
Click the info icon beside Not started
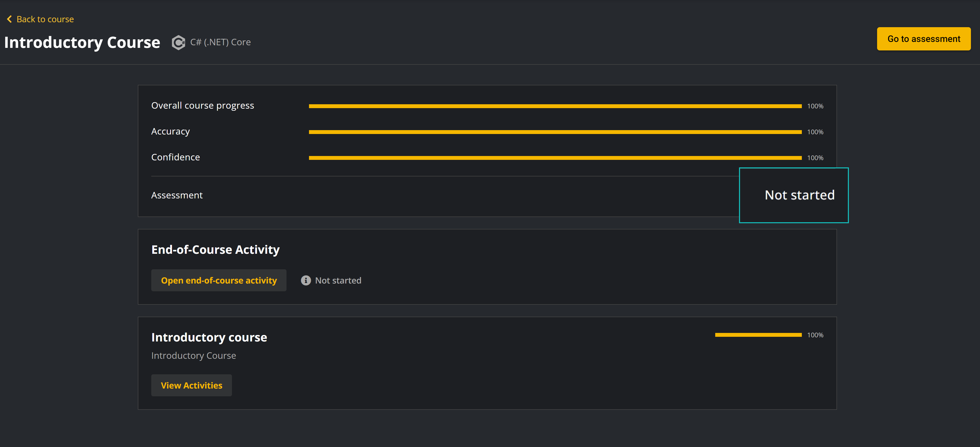point(306,280)
